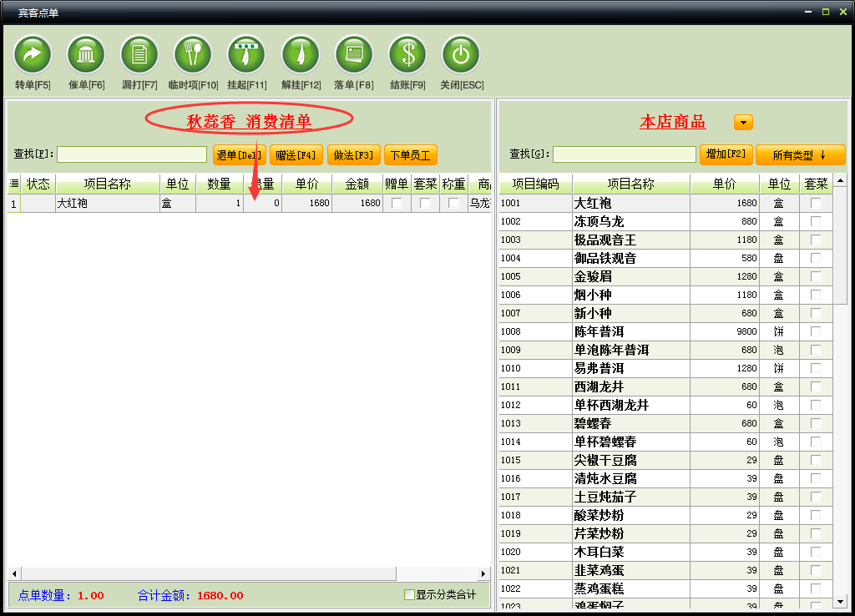
Task: Click the list icon in the order grid header
Action: pyautogui.click(x=14, y=184)
